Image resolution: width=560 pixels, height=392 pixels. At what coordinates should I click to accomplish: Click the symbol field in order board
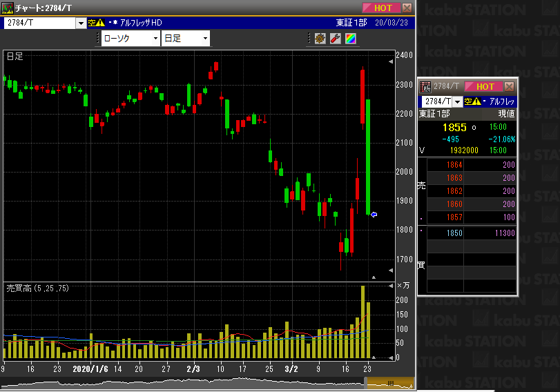pyautogui.click(x=438, y=101)
